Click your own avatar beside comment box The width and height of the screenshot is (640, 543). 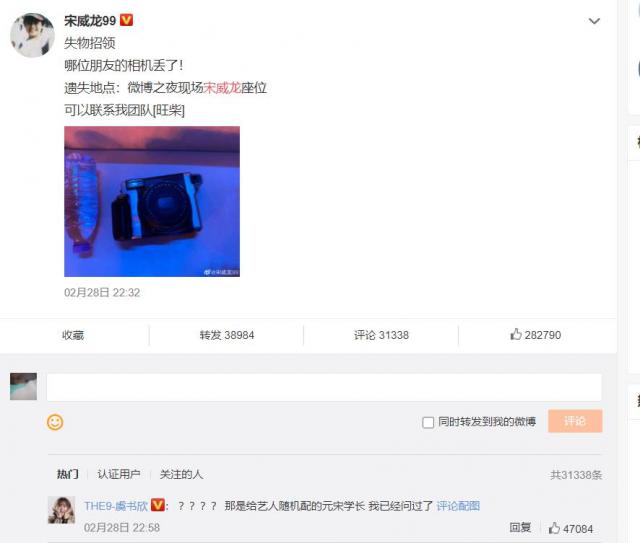tap(24, 386)
